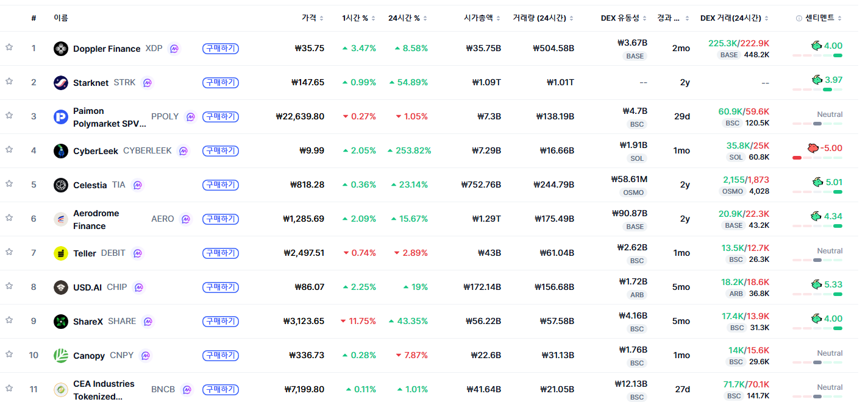
Task: Click the USD.AI coin logo
Action: [61, 287]
